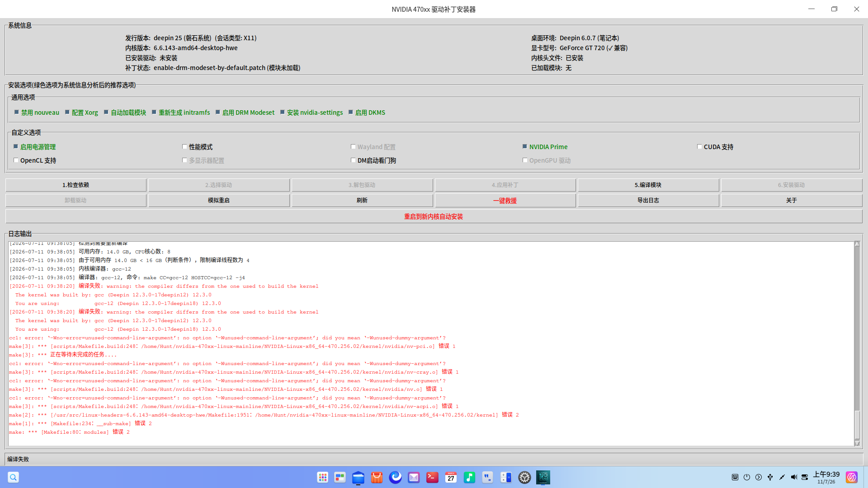Click the red 一键救援 button
The image size is (868, 488).
tap(505, 200)
